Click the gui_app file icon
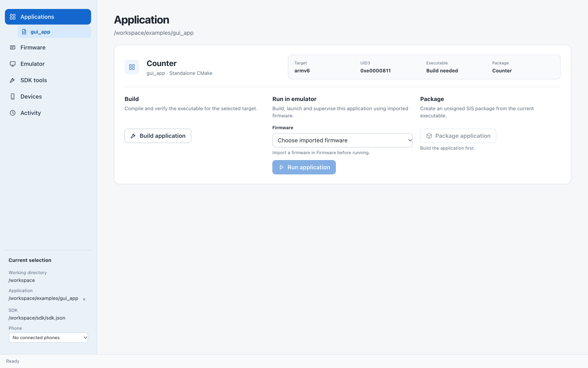The height and width of the screenshot is (368, 588). click(x=24, y=32)
